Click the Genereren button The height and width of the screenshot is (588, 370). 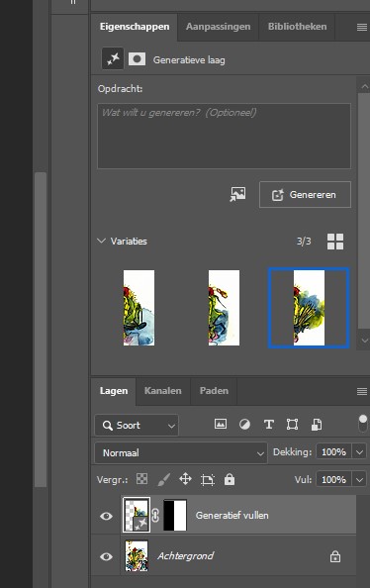[x=305, y=195]
